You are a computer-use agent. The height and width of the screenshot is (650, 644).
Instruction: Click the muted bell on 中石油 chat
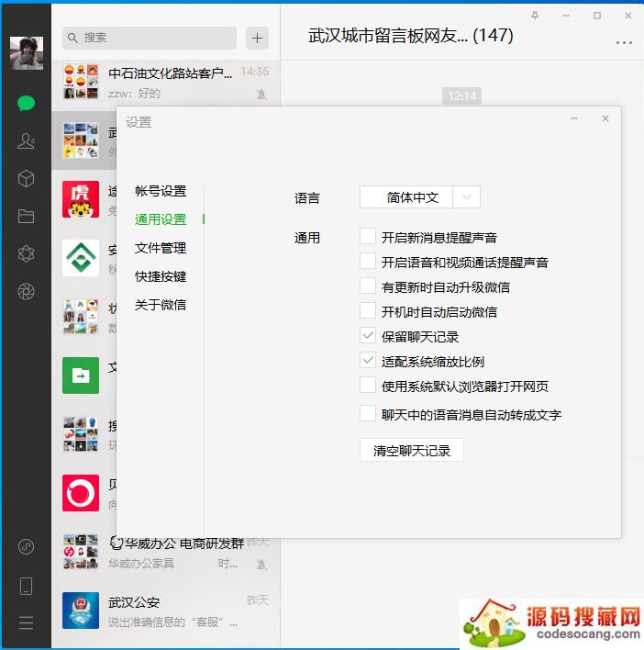(x=261, y=95)
